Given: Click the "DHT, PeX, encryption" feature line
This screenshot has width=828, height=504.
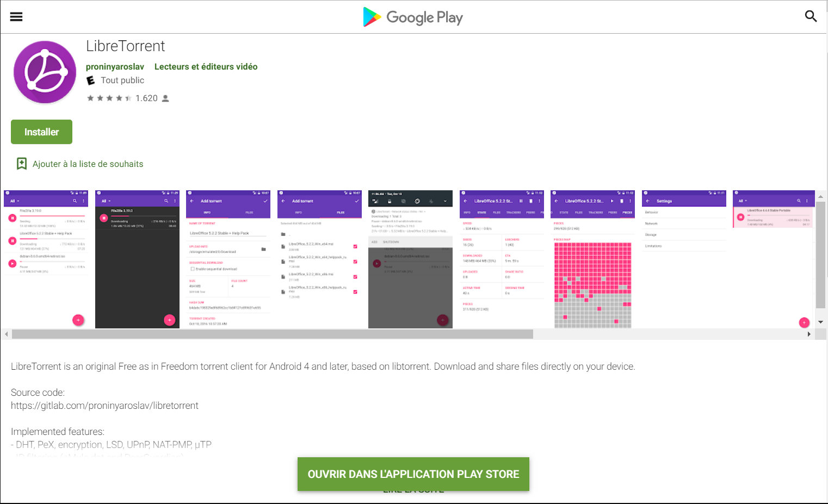Looking at the screenshot, I should (x=111, y=445).
